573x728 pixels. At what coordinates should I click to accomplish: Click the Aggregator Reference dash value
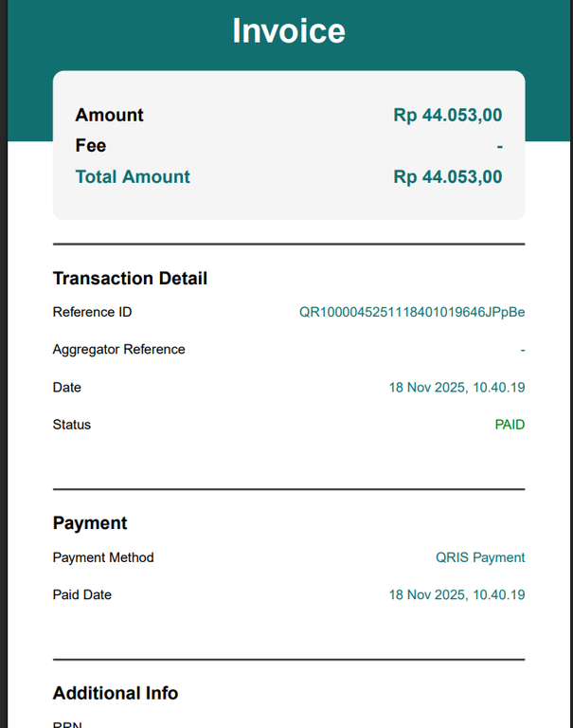pos(523,350)
